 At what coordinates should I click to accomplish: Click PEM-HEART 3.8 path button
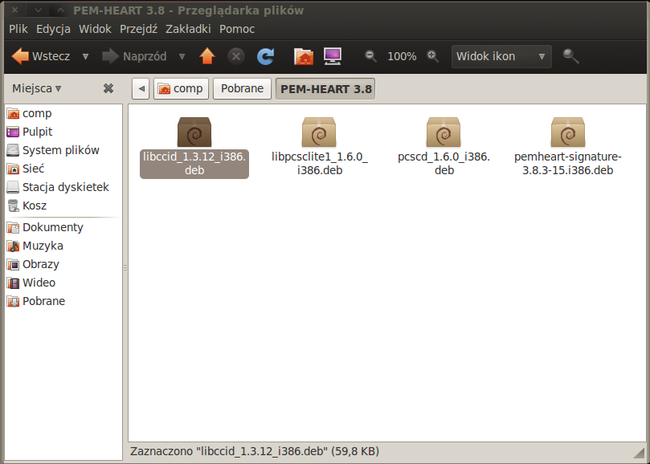(x=325, y=89)
